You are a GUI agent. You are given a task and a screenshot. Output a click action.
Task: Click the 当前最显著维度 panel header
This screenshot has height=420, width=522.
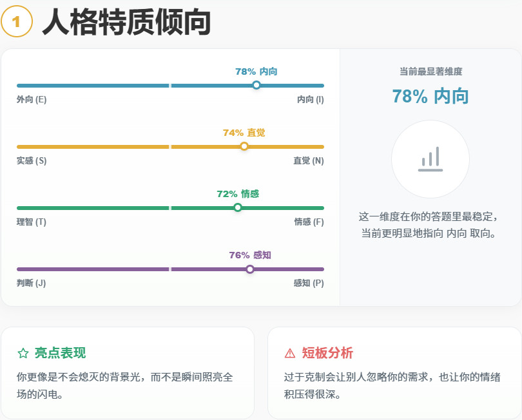pos(430,73)
